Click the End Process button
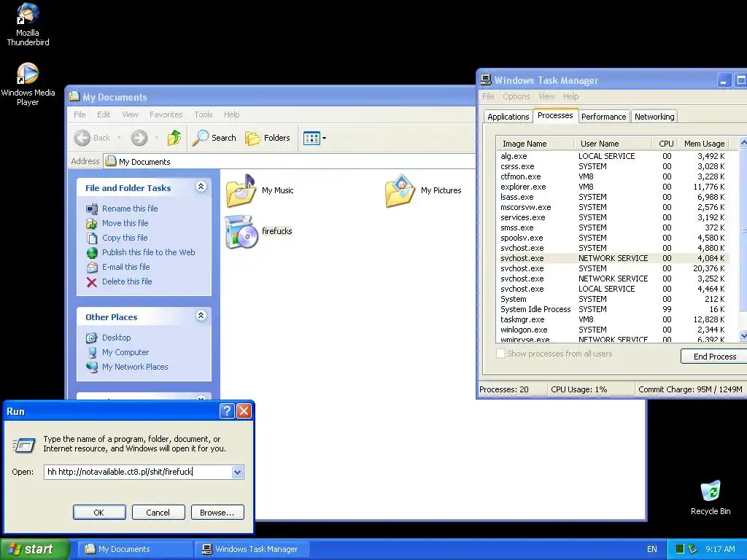 coord(714,357)
